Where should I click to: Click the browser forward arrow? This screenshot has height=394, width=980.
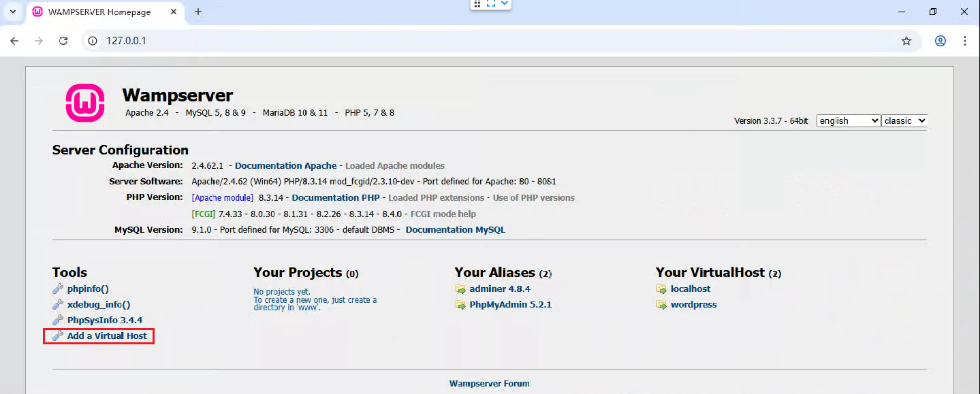tap(39, 41)
